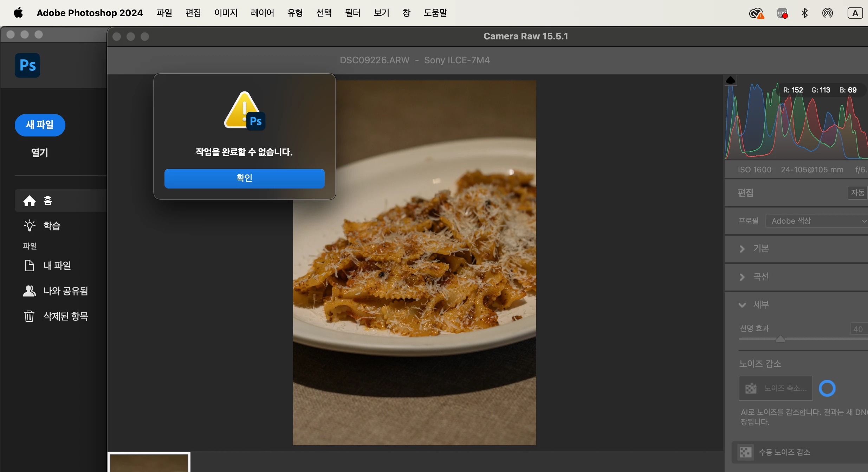868x472 pixels.
Task: Open the 레이어 menu
Action: point(262,13)
